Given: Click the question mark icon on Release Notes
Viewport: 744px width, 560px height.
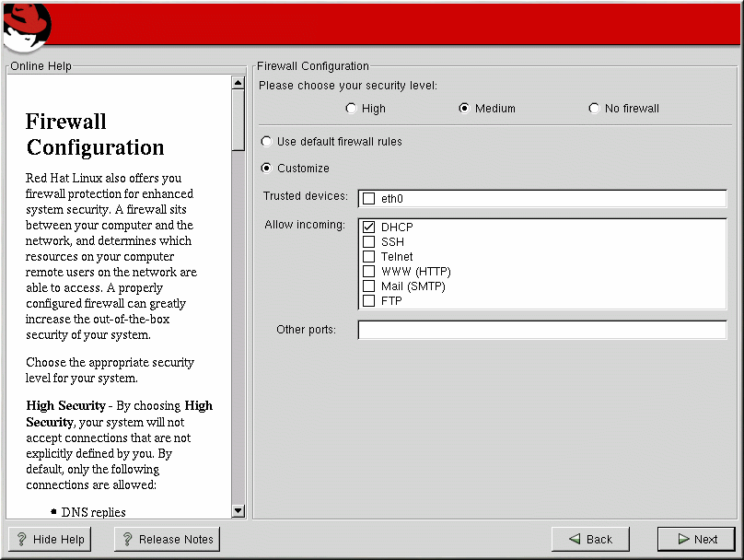Looking at the screenshot, I should point(127,539).
